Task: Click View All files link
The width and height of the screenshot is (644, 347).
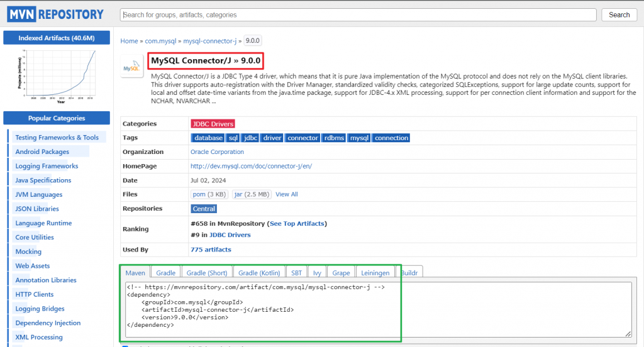Action: (287, 194)
